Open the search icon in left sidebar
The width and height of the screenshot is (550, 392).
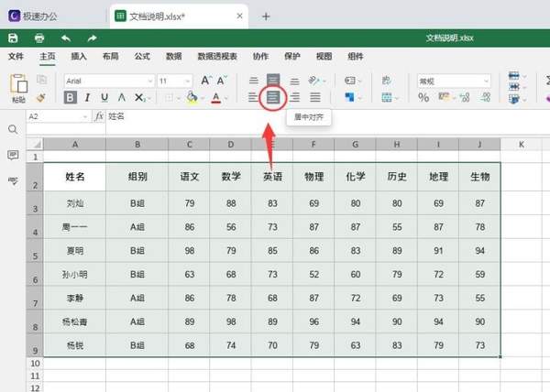[x=13, y=130]
